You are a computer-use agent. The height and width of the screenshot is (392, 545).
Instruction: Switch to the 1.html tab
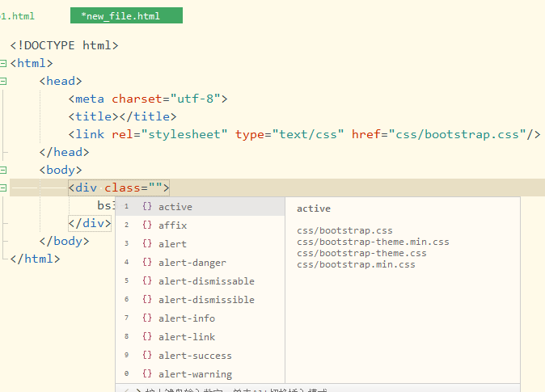pos(18,16)
